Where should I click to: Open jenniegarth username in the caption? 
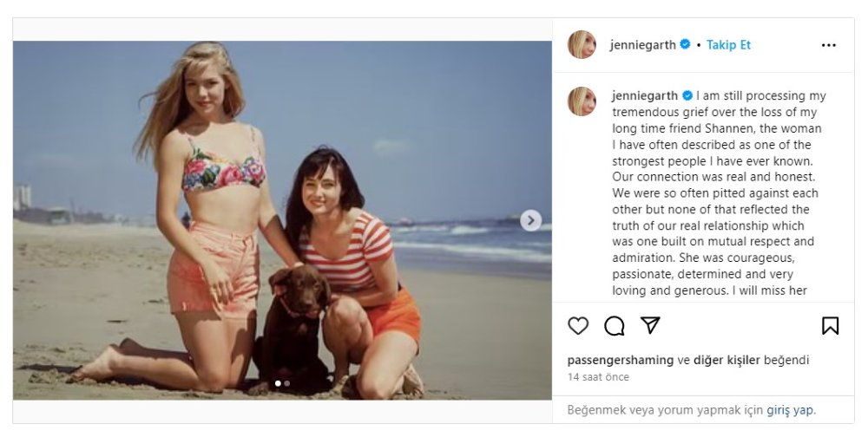click(645, 95)
